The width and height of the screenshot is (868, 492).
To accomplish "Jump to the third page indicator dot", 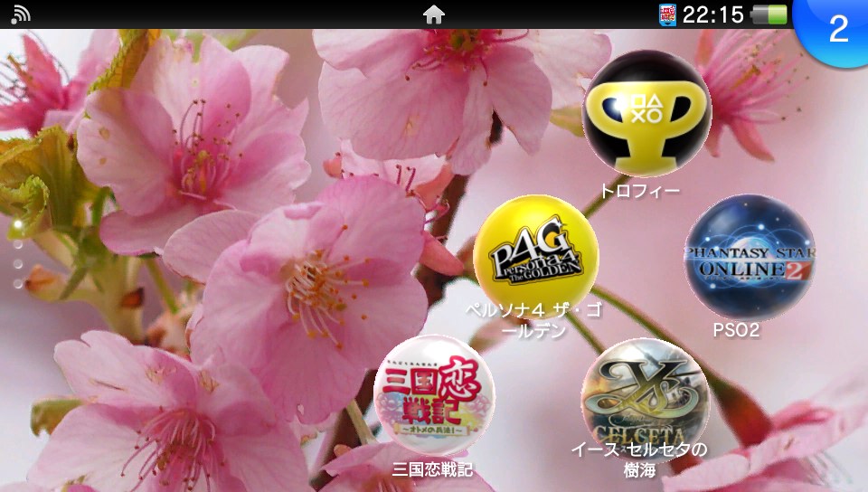I will tap(17, 263).
